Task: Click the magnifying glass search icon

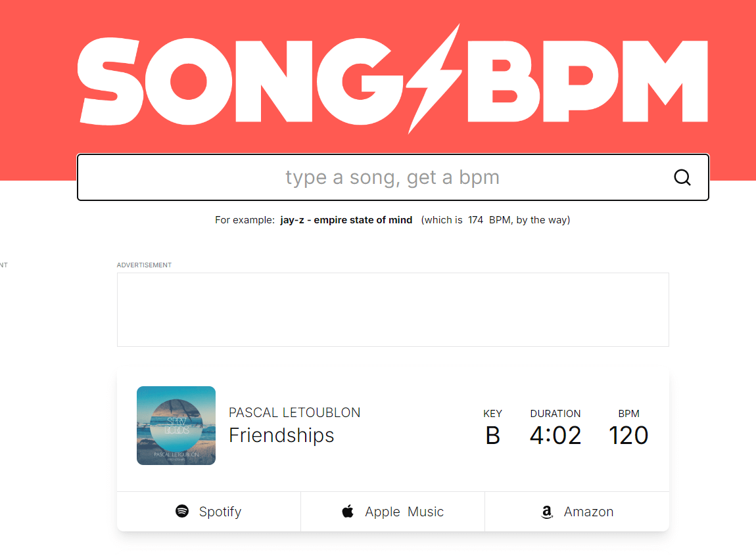Action: tap(682, 177)
